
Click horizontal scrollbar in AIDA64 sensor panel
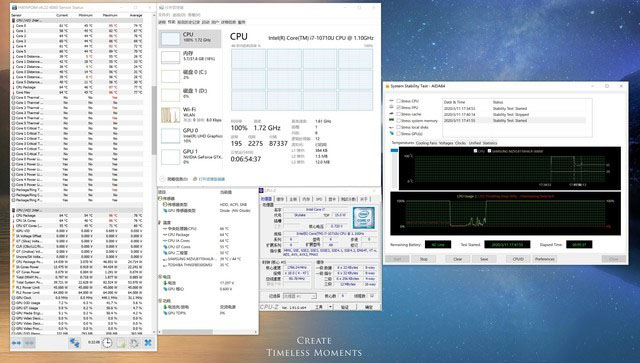pyautogui.click(x=186, y=332)
